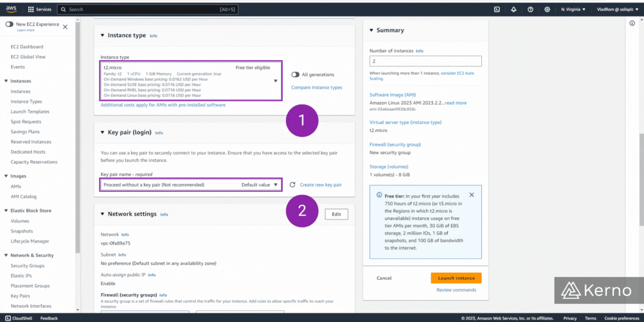This screenshot has height=322, width=644.
Task: Open Security Groups in sidebar
Action: pyautogui.click(x=27, y=266)
